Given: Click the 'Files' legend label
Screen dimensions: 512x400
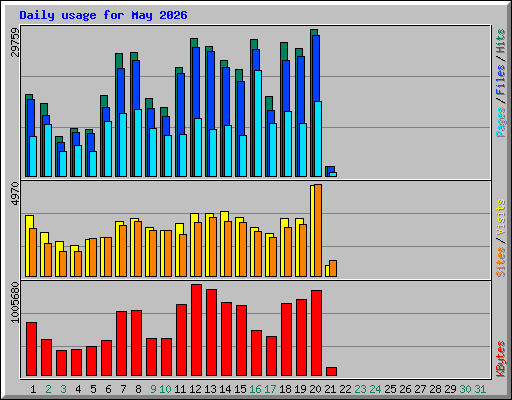Looking at the screenshot, I should [x=501, y=80].
